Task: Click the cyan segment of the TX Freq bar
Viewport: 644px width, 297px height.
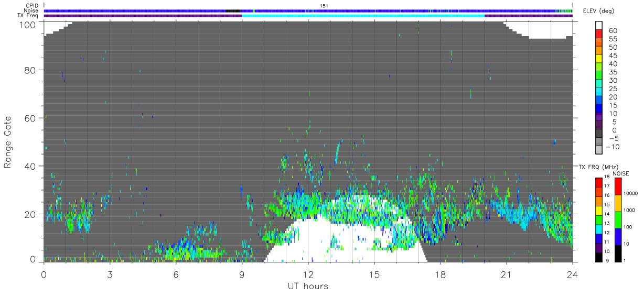Action: pos(363,16)
